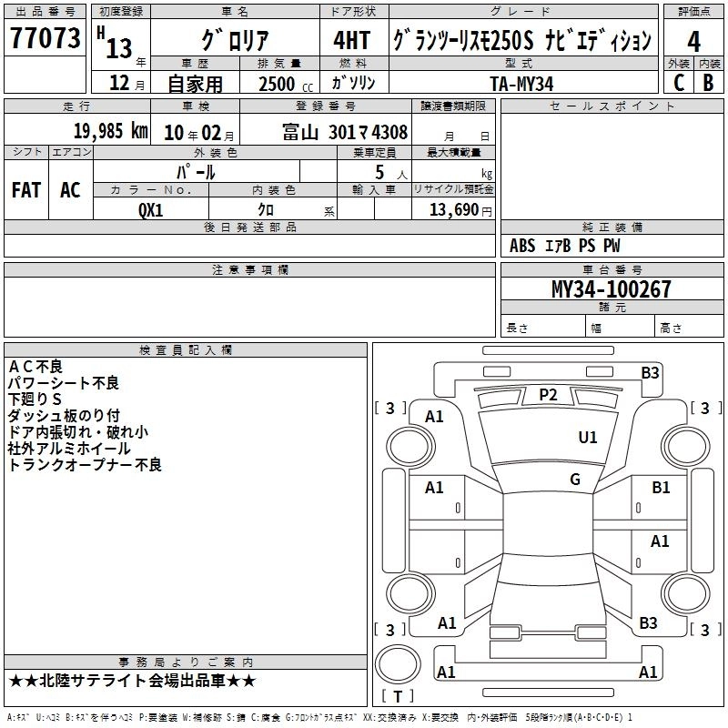Viewport: 728px width, 728px height.
Task: Click the inspector note AC不良
Action: click(35, 367)
